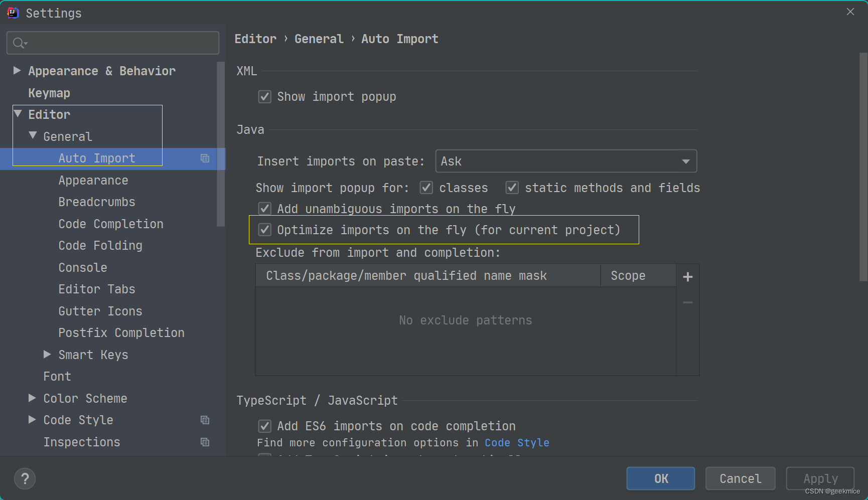
Task: Click the settings tree vertical scrollbar
Action: coord(221,144)
